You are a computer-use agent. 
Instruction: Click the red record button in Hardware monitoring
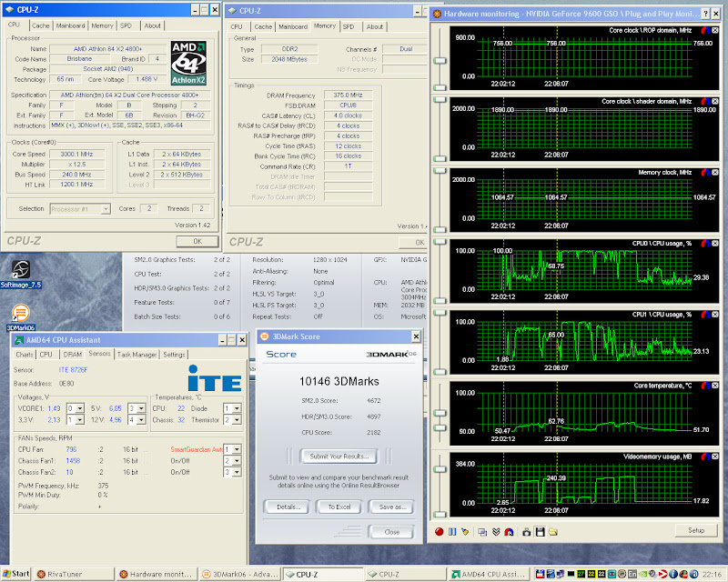[439, 532]
